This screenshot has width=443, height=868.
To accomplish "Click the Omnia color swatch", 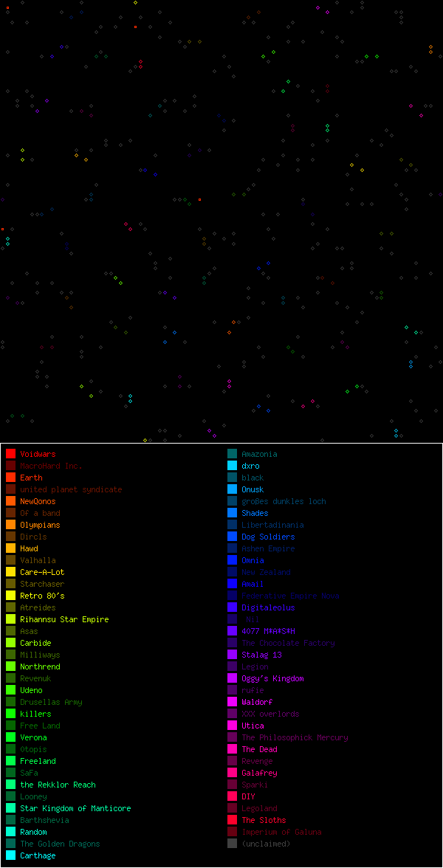I will 232,560.
